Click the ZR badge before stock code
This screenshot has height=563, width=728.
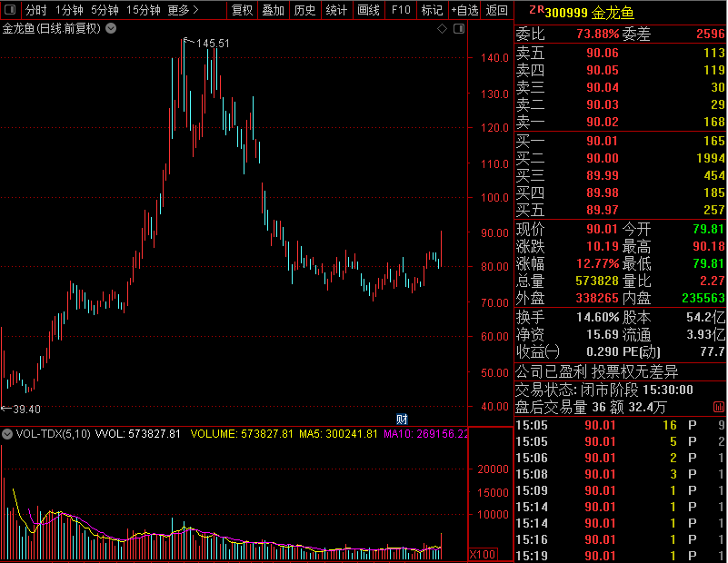pyautogui.click(x=536, y=10)
